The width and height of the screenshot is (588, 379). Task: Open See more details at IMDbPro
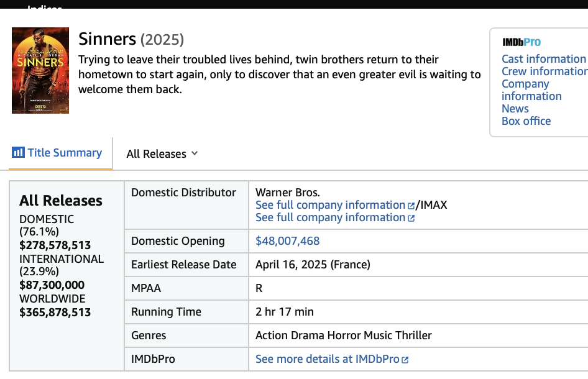(x=327, y=359)
